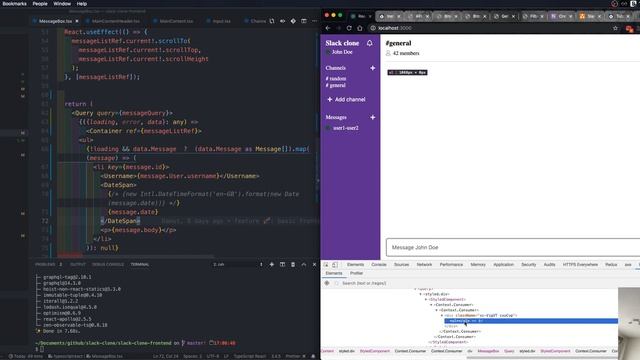Maximize the terminal panel with the chevron icon
640x360 pixels.
304,264
